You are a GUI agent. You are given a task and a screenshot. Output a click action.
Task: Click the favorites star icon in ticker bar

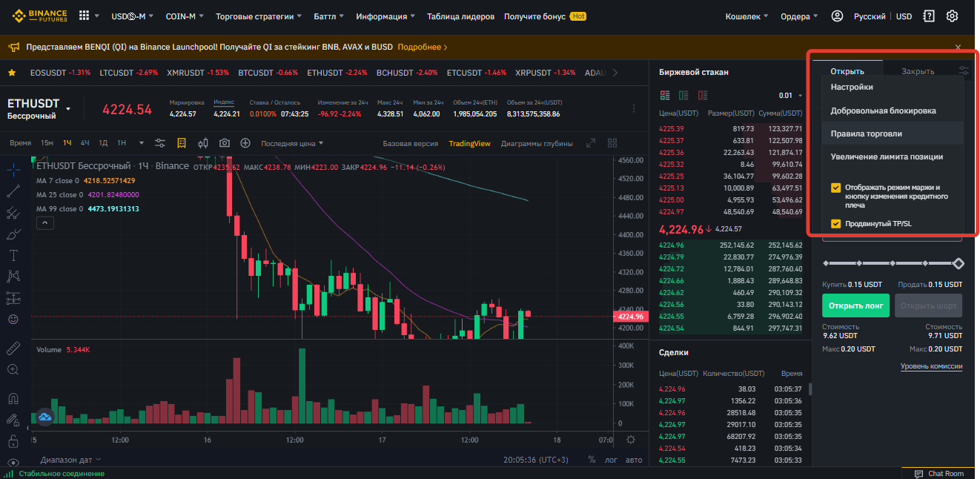pos(12,73)
